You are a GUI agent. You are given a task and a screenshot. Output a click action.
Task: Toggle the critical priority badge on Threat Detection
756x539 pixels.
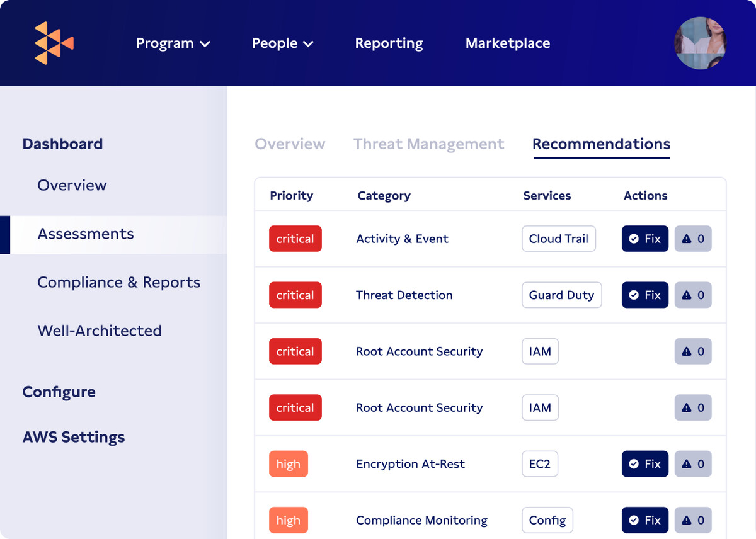tap(295, 295)
